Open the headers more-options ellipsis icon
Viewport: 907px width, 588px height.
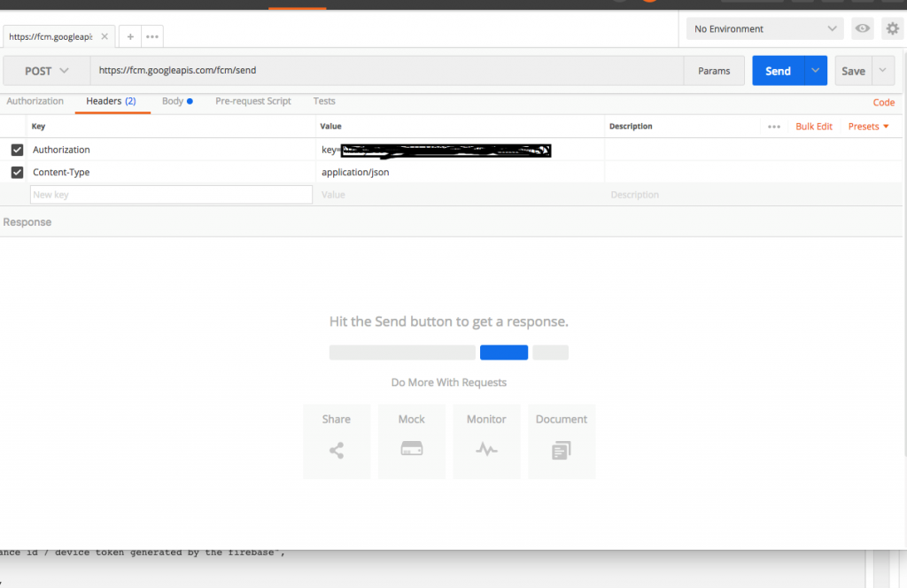tap(772, 126)
